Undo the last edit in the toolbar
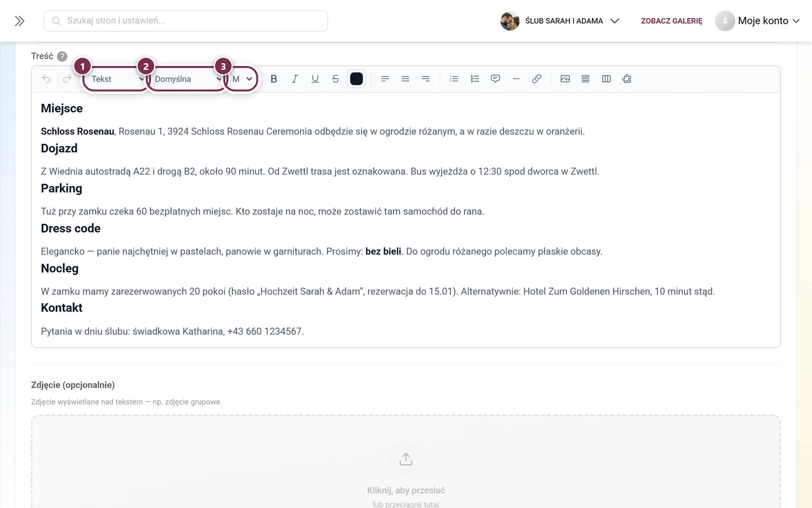This screenshot has width=812, height=508. pyautogui.click(x=46, y=79)
